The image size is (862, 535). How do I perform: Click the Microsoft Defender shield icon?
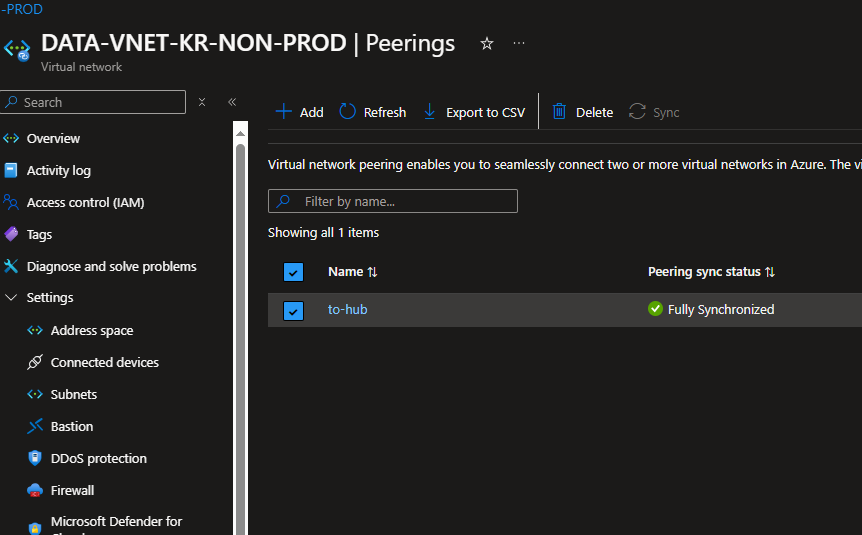[x=35, y=528]
